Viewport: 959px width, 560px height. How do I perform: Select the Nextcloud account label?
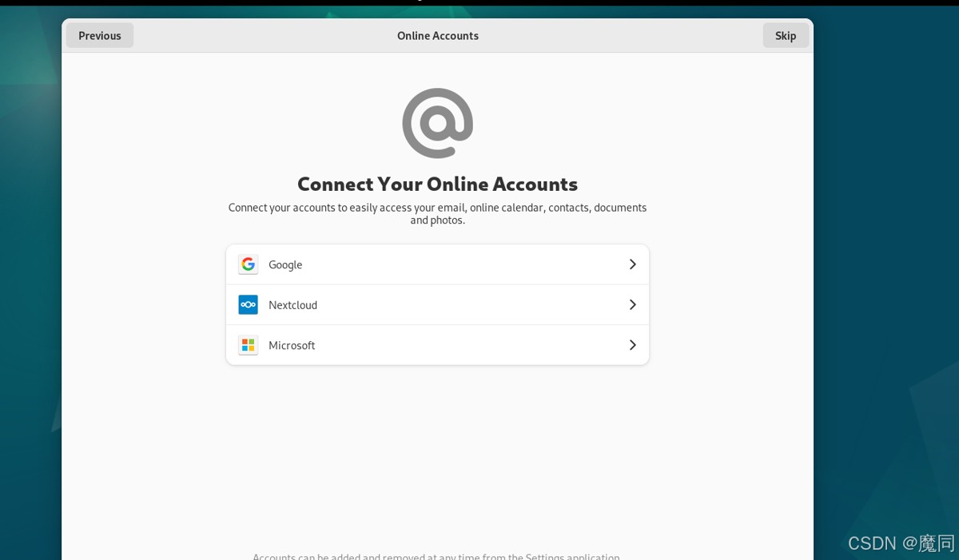292,305
